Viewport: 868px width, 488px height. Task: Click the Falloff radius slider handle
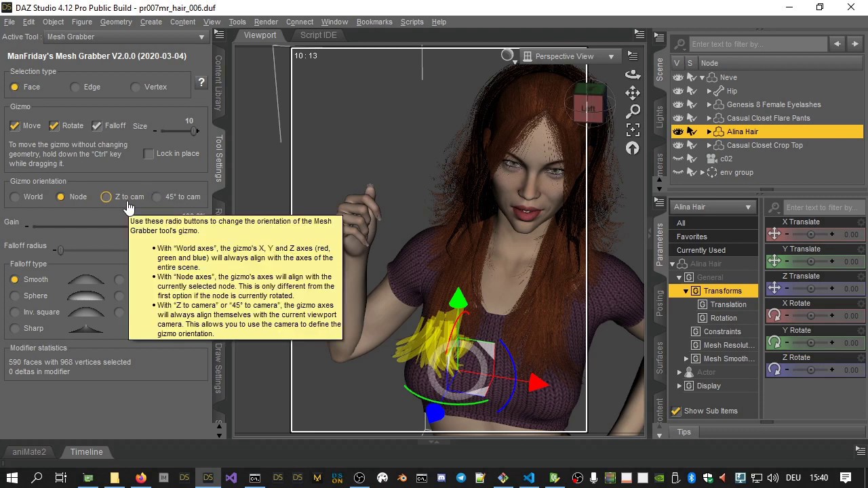pyautogui.click(x=60, y=251)
